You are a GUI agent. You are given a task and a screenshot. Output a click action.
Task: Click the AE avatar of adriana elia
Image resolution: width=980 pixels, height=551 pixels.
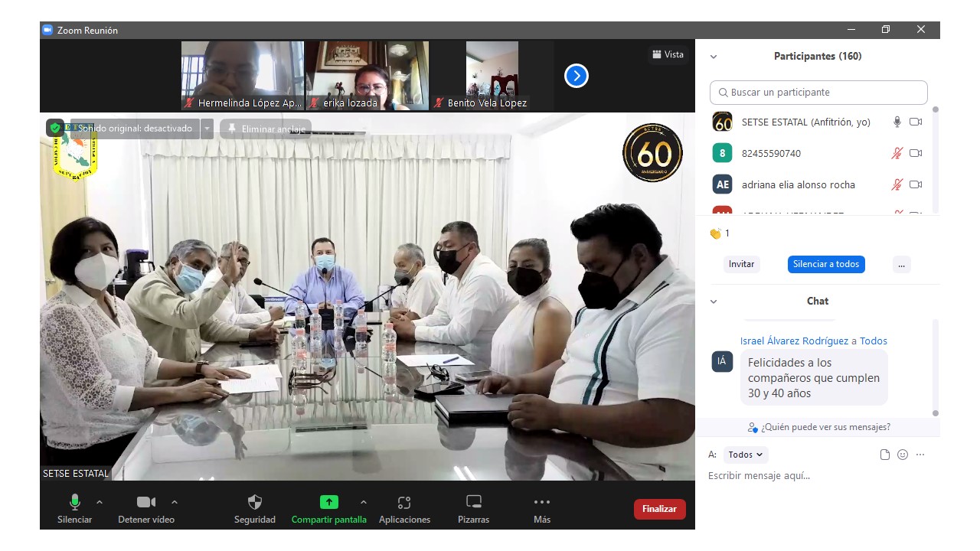coord(722,184)
